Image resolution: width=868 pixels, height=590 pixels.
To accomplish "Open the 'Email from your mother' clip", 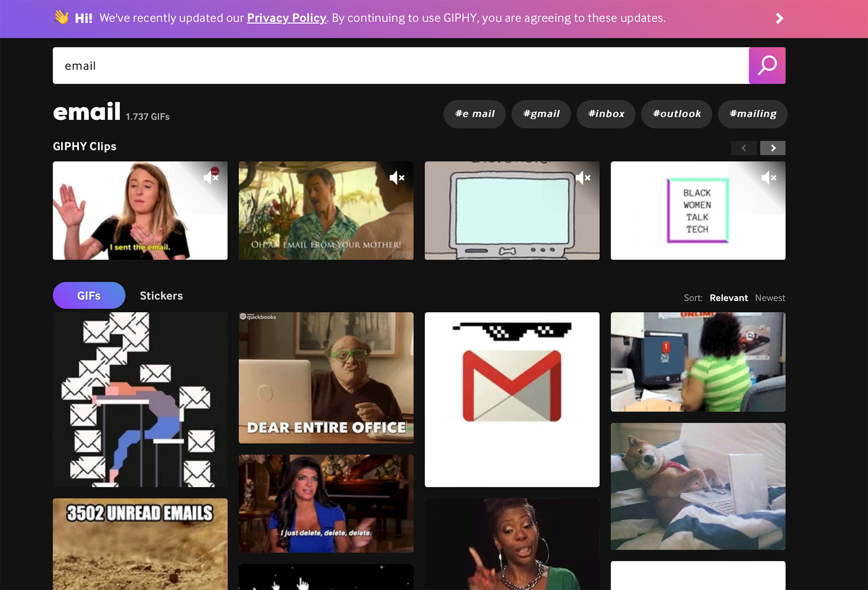I will (x=326, y=211).
